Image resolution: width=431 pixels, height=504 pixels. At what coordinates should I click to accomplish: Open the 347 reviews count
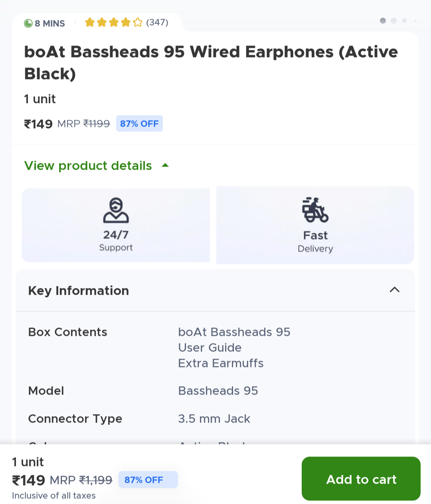pos(157,22)
